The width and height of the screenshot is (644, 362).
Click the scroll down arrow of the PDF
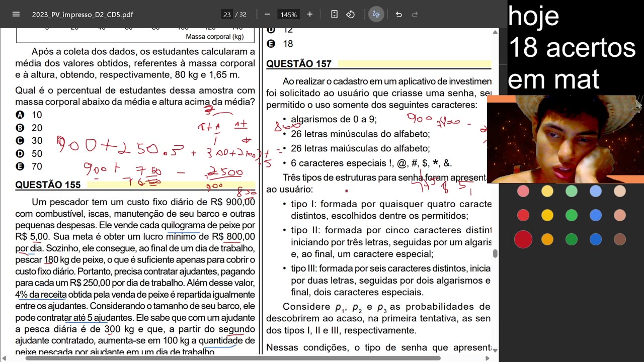(495, 350)
